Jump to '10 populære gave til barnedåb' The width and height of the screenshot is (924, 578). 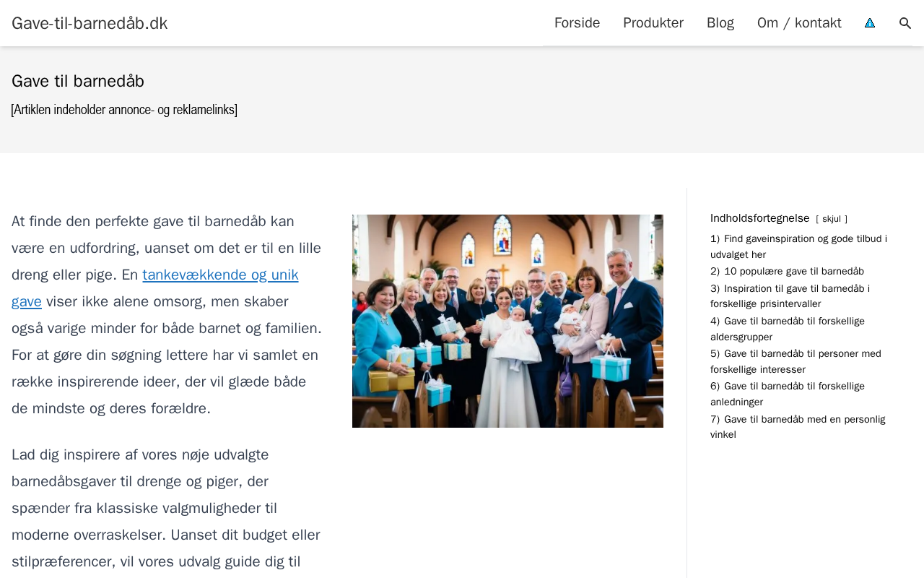[787, 272]
